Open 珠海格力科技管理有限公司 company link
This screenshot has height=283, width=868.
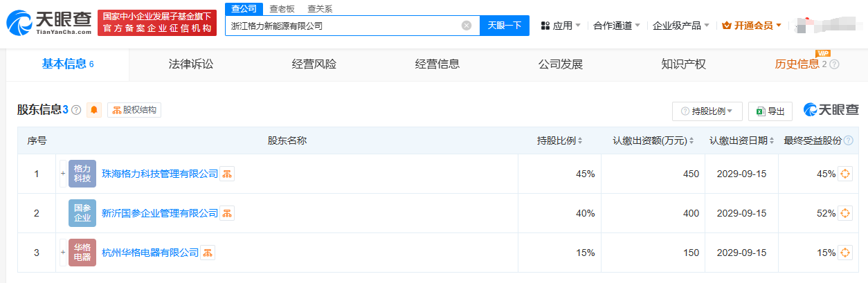[160, 174]
